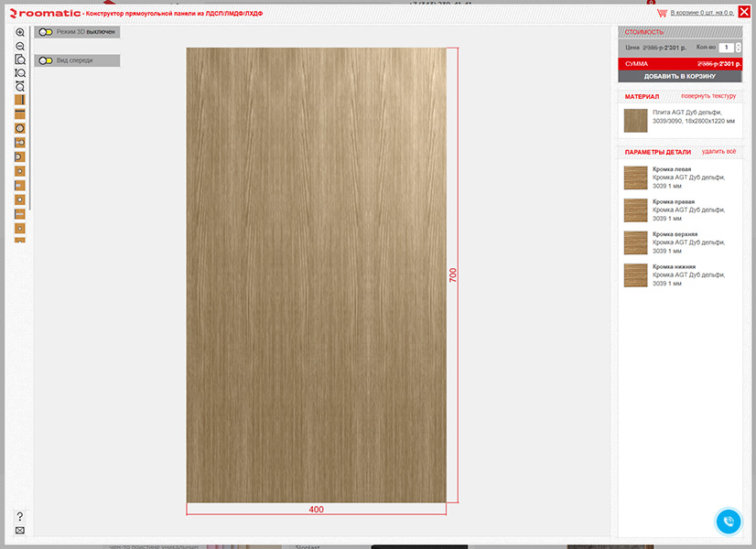Click the Кромка левая label
The image size is (756, 549).
(x=672, y=169)
